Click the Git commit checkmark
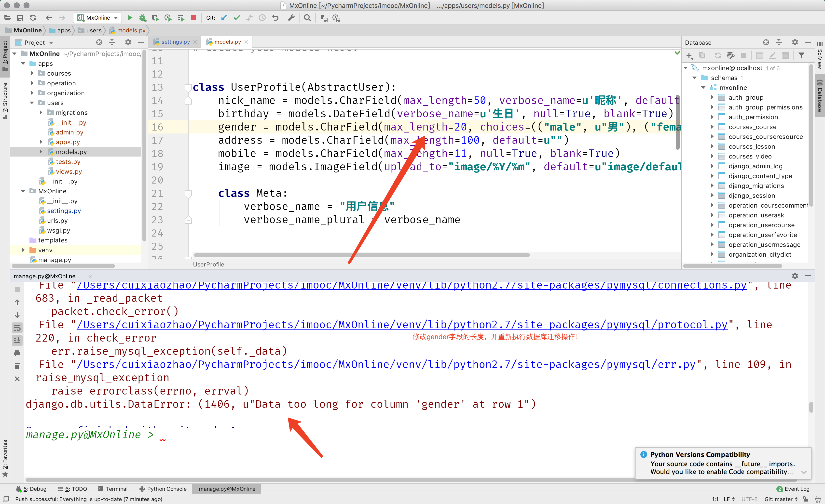The image size is (825, 504). pyautogui.click(x=237, y=18)
